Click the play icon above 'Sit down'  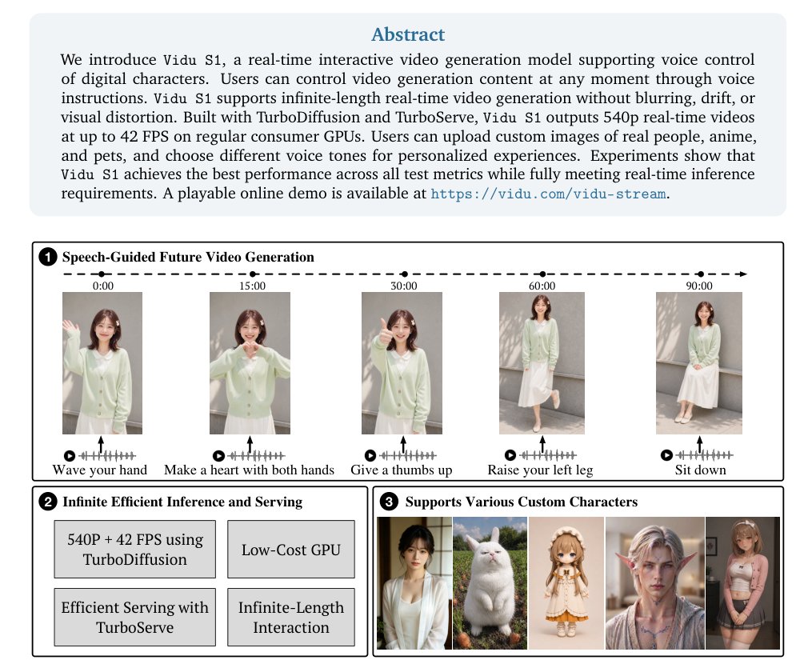point(666,454)
